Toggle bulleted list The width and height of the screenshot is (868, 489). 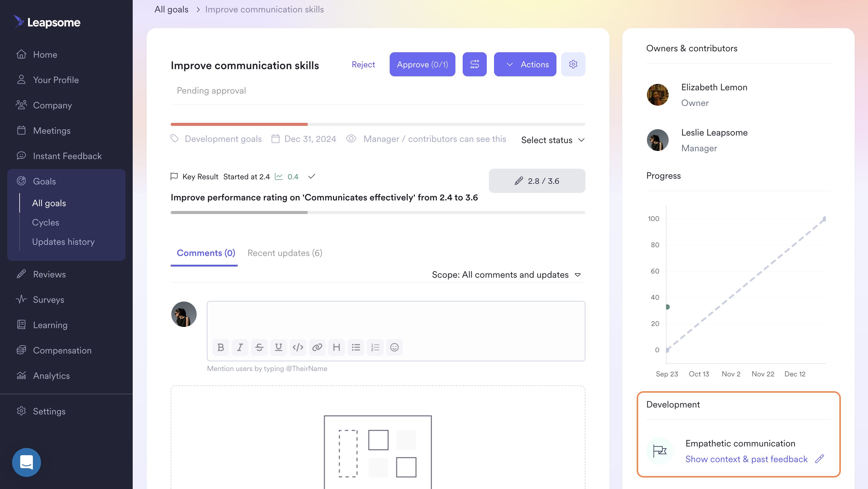[x=356, y=347]
